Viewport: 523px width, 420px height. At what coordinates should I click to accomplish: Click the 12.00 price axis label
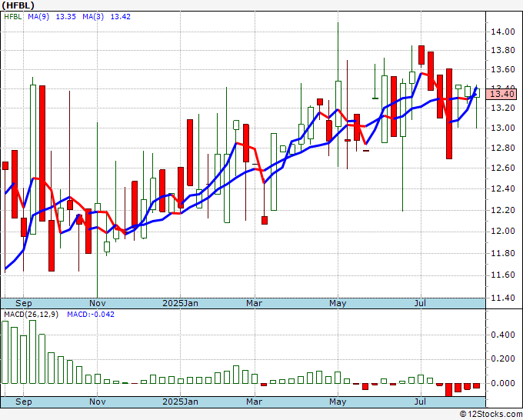tap(503, 232)
